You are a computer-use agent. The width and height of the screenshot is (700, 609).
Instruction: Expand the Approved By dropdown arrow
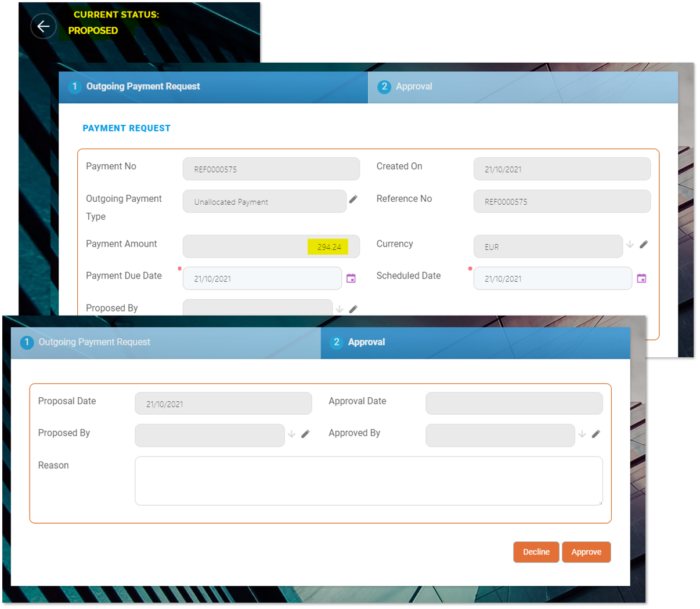coord(582,434)
